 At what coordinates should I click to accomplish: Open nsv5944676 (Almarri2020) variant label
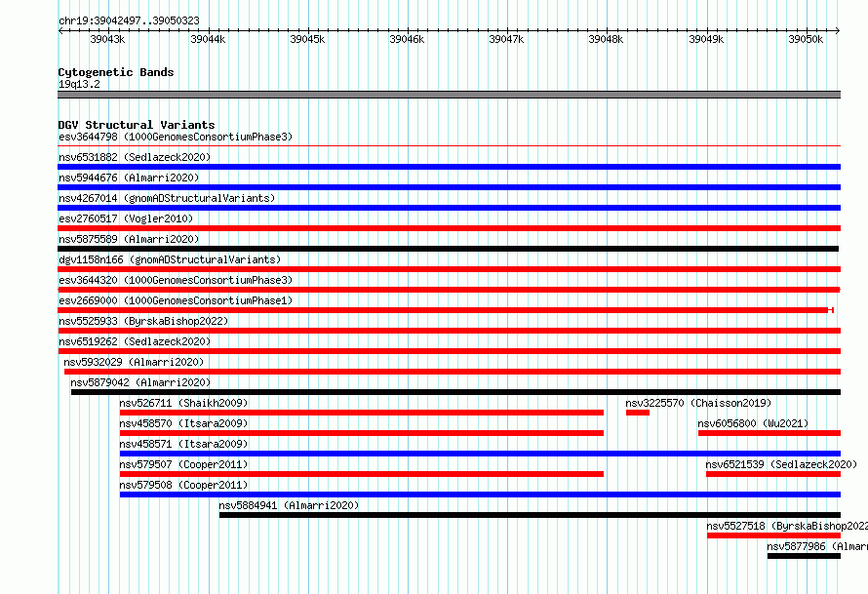pyautogui.click(x=129, y=178)
